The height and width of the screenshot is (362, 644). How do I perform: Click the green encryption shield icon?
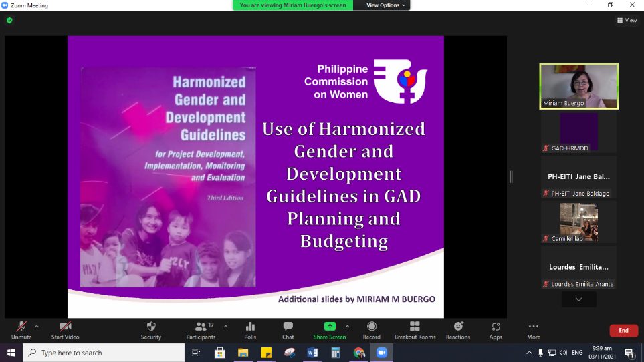point(9,20)
